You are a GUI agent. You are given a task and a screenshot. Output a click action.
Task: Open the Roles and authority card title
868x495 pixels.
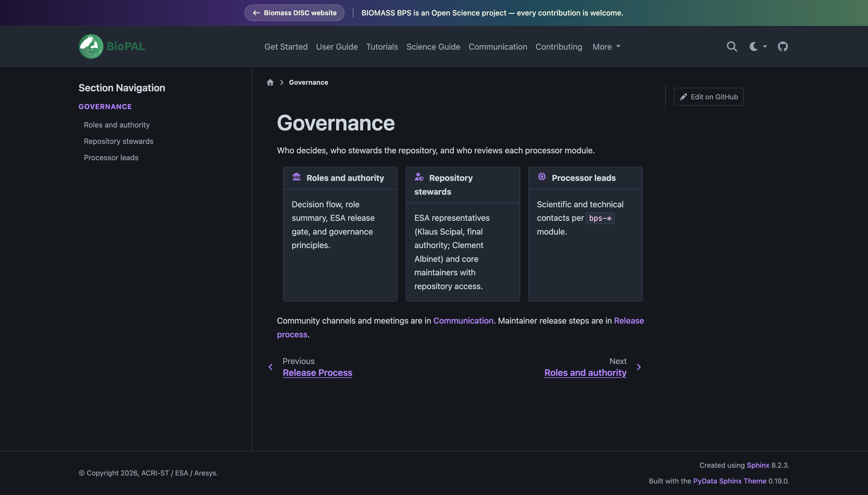click(x=345, y=178)
